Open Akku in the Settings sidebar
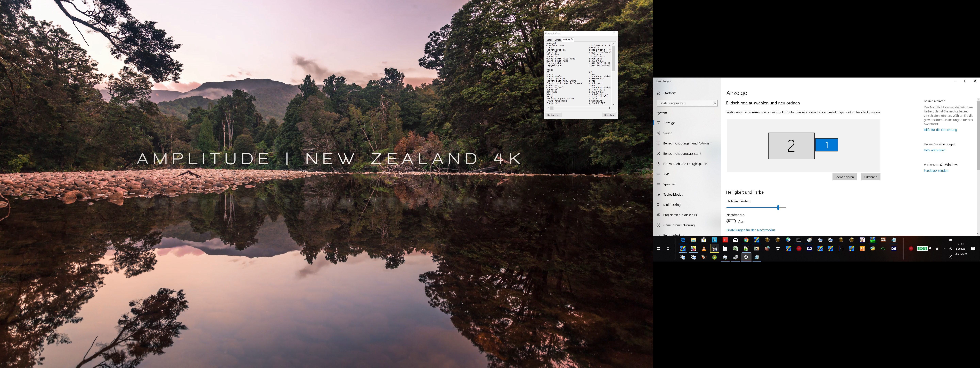Image resolution: width=980 pixels, height=368 pixels. pos(687,174)
